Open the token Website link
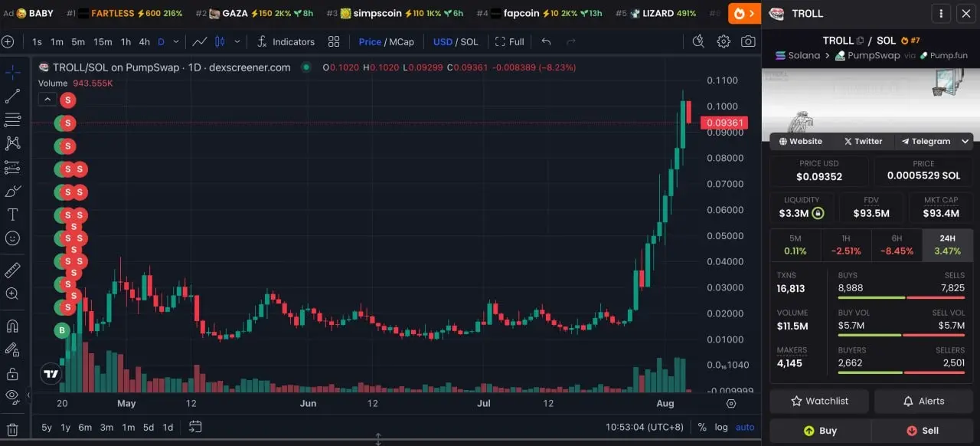The width and height of the screenshot is (980, 446). (x=801, y=141)
